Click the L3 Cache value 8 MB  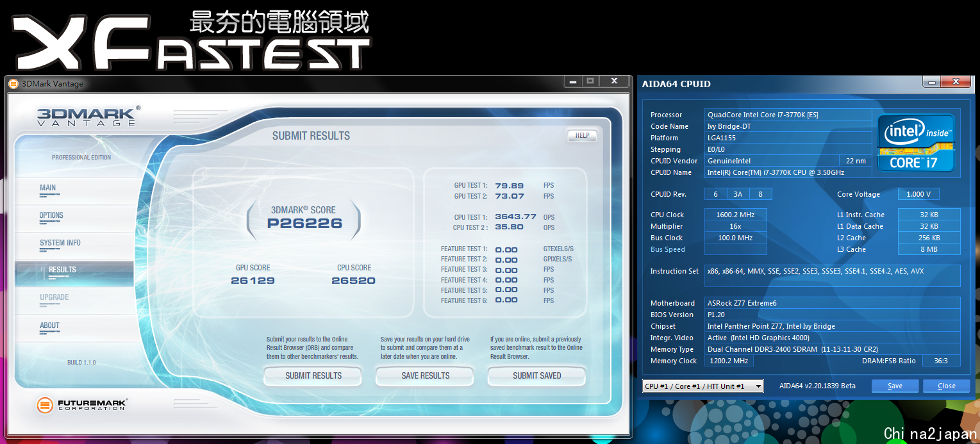(929, 249)
